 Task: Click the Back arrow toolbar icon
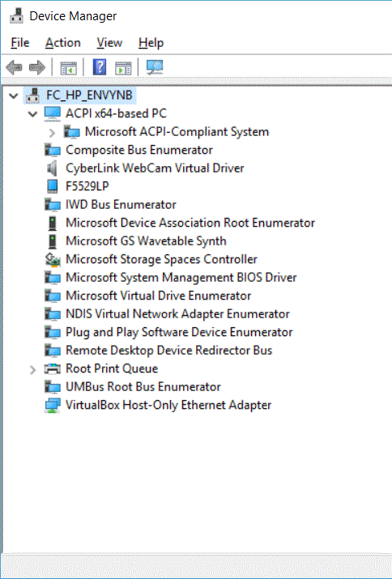14,67
